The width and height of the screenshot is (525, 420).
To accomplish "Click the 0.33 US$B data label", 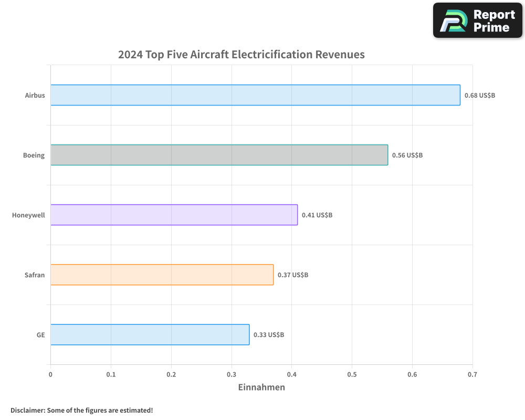I will [268, 334].
